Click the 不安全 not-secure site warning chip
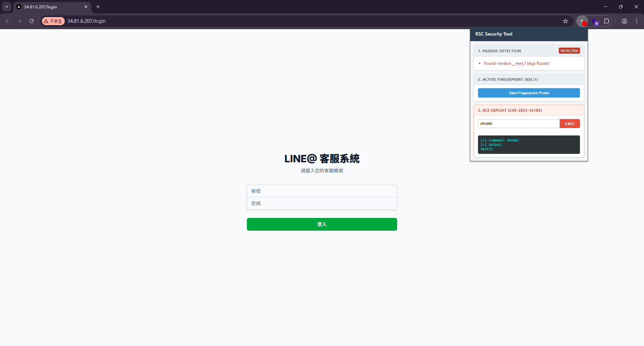 point(53,21)
